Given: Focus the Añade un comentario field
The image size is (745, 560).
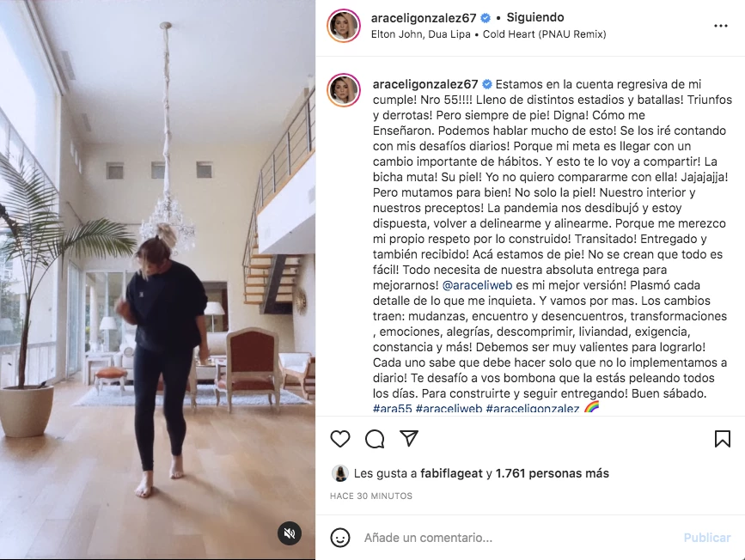Looking at the screenshot, I should 518,538.
